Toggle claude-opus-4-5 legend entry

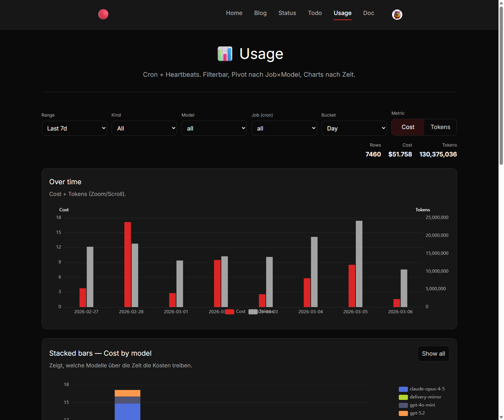pos(422,389)
